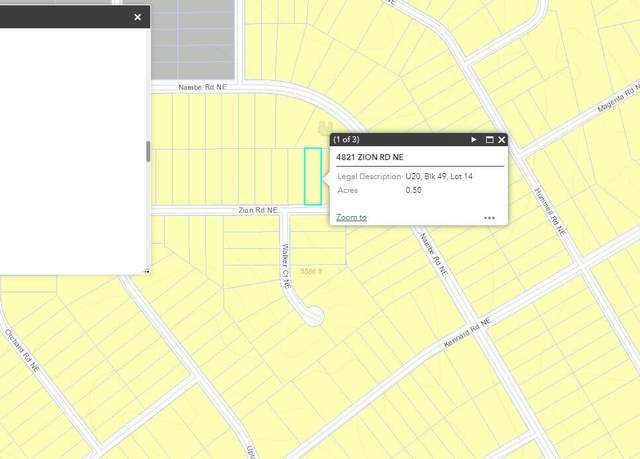Click the left panel scrollbar thumb
The width and height of the screenshot is (640, 459).
tap(148, 151)
